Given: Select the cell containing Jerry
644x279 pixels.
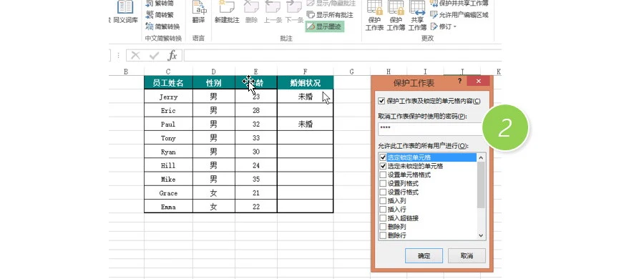Looking at the screenshot, I should 168,97.
